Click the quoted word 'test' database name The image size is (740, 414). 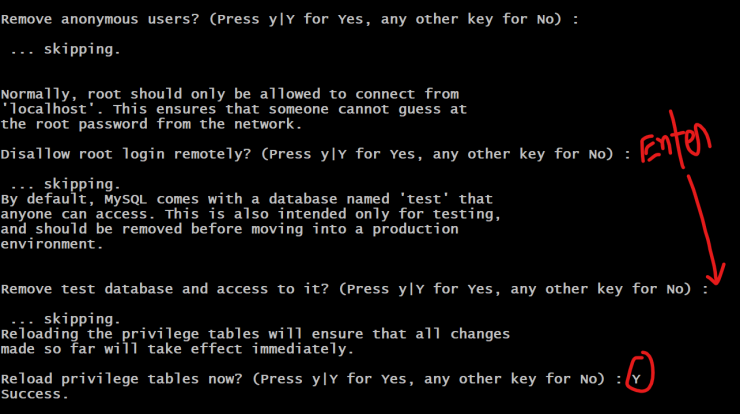[x=424, y=199]
